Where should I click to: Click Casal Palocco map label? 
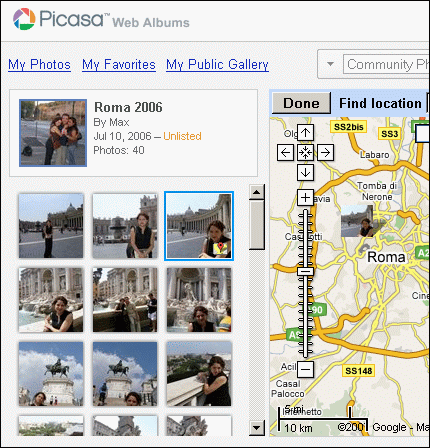[288, 389]
